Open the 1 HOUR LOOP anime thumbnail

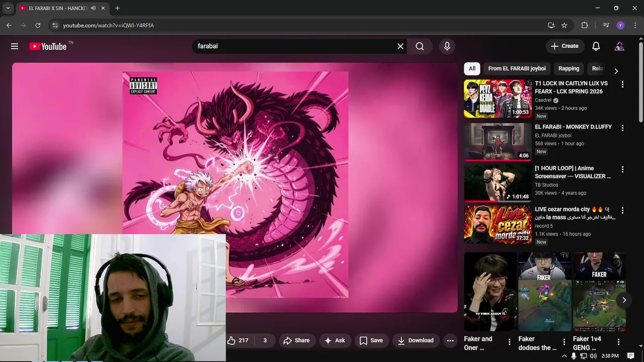coord(498,183)
